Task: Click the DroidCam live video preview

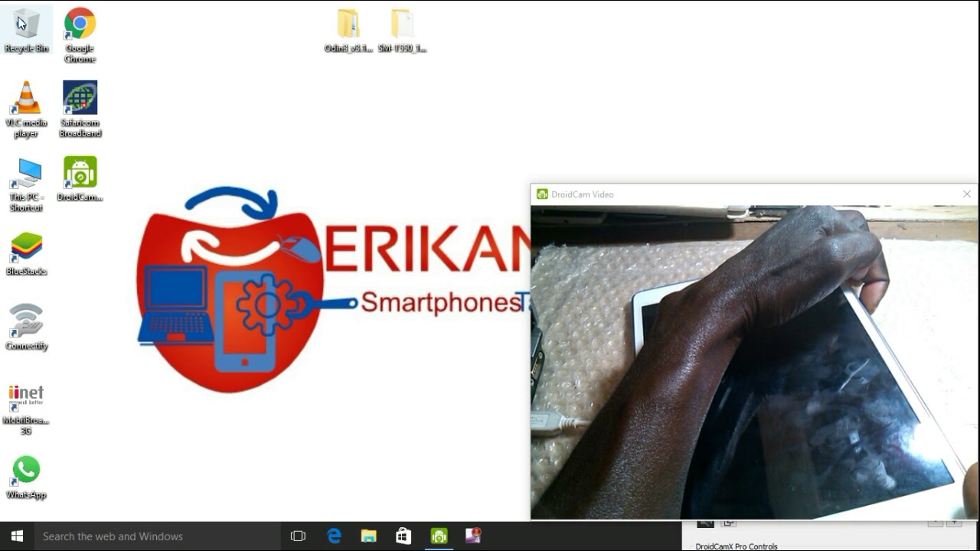Action: pos(754,362)
